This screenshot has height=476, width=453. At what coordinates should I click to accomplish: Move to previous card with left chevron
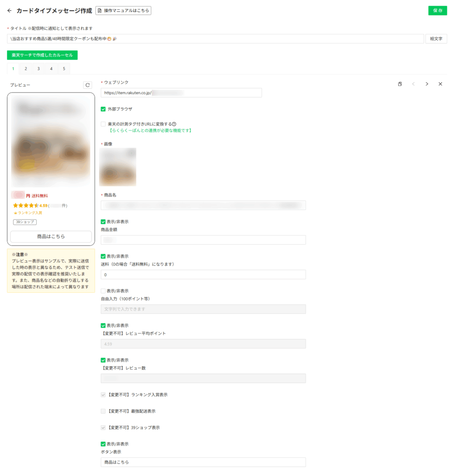click(x=413, y=84)
